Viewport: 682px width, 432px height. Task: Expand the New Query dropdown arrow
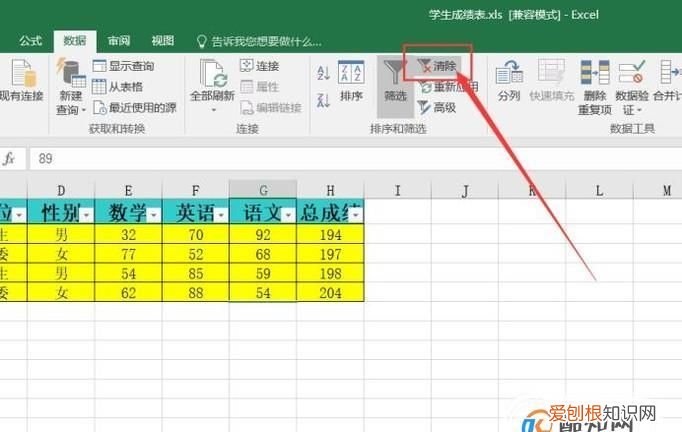pyautogui.click(x=84, y=111)
